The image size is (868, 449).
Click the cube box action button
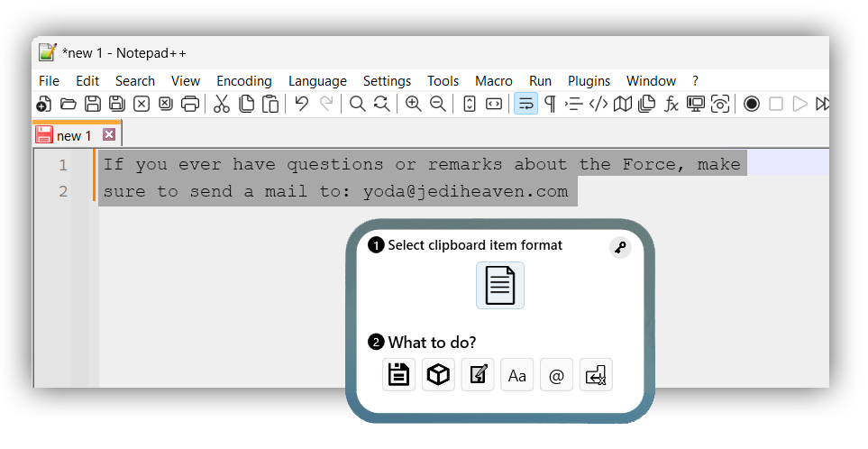pos(438,375)
